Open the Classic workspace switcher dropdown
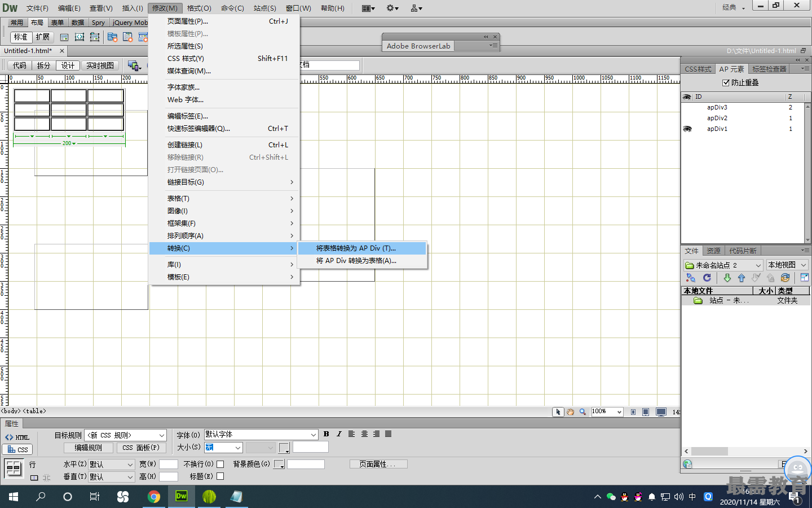 pos(734,7)
